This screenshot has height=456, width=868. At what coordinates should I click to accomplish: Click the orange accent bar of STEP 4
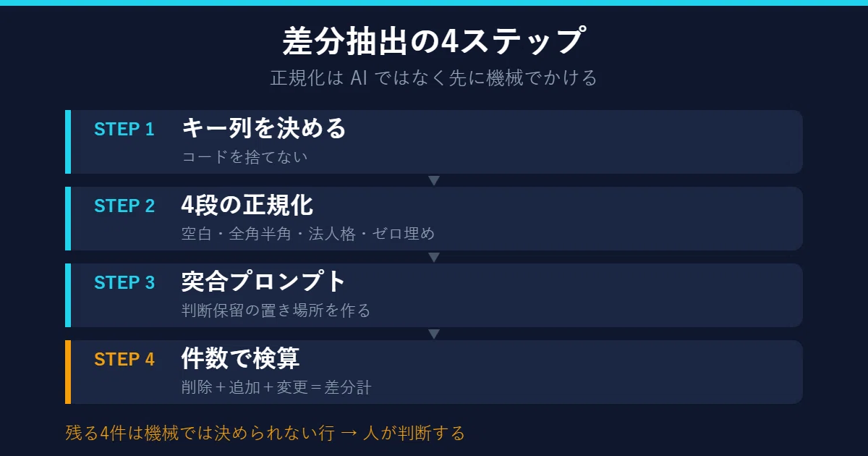tap(68, 372)
